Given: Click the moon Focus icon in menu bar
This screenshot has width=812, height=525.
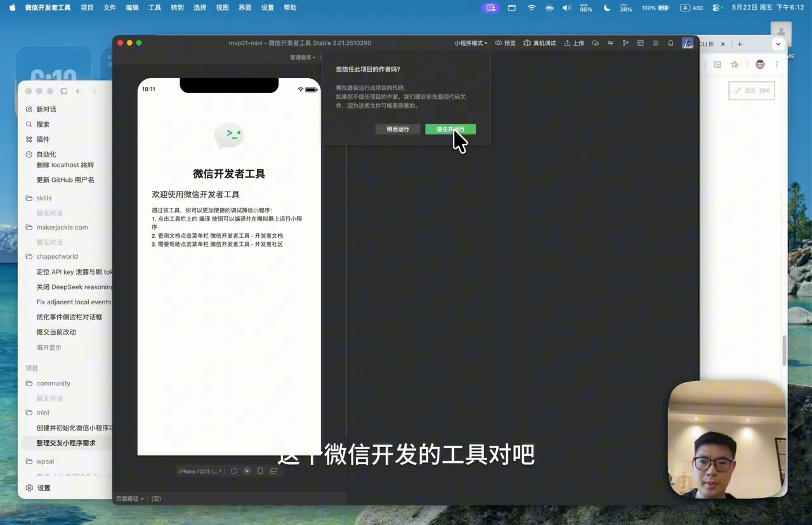Looking at the screenshot, I should click(606, 8).
